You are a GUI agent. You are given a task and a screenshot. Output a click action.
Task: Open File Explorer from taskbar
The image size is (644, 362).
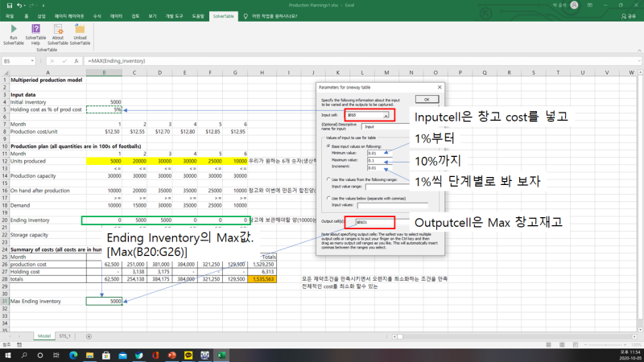(89, 356)
